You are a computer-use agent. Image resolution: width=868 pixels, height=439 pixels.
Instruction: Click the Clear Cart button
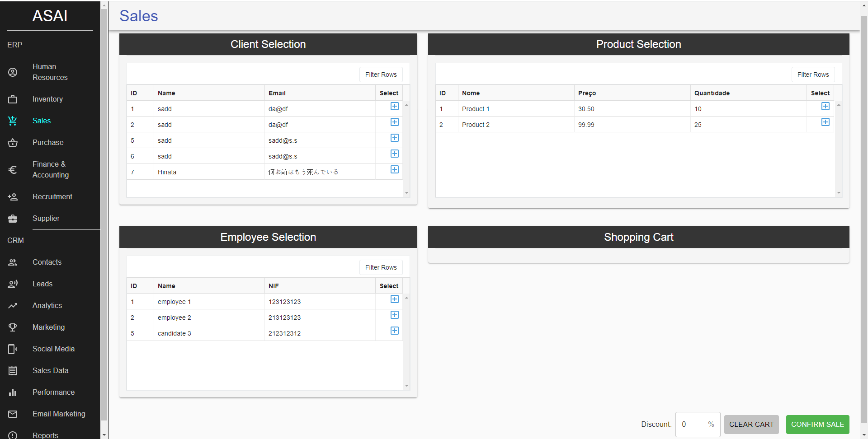tap(751, 425)
